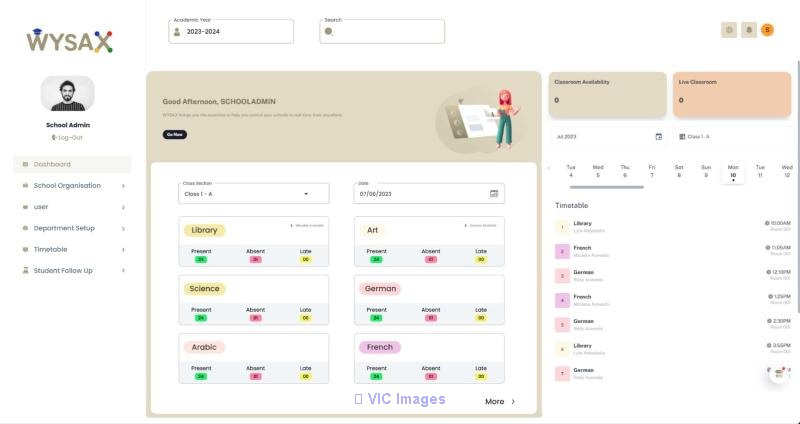Open the Student Follow Up menu item
Viewport: 800px width, 424px height.
click(72, 271)
